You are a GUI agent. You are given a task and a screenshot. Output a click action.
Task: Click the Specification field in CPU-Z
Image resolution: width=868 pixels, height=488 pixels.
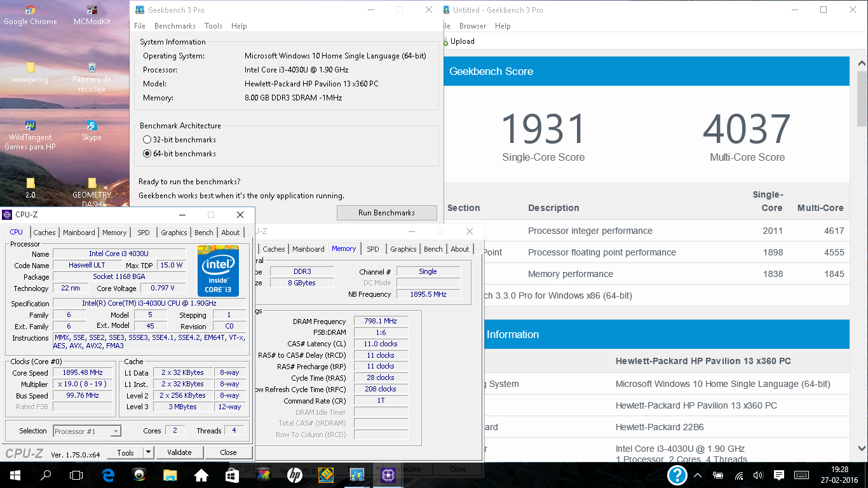(149, 304)
